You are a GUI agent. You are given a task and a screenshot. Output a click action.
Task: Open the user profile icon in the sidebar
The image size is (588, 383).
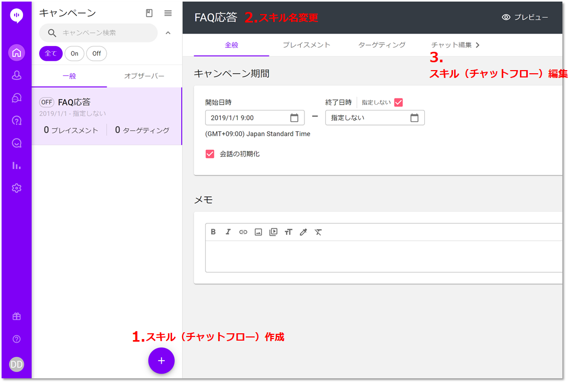pos(17,75)
